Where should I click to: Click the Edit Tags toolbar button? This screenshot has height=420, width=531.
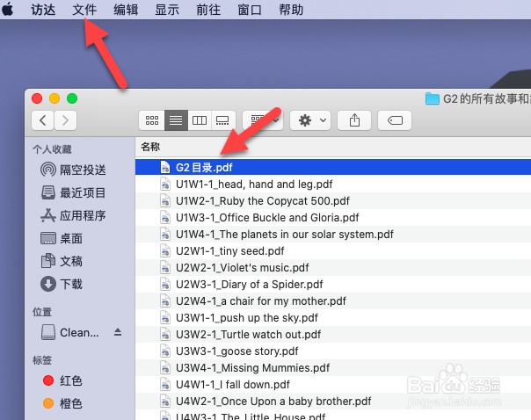(x=395, y=120)
